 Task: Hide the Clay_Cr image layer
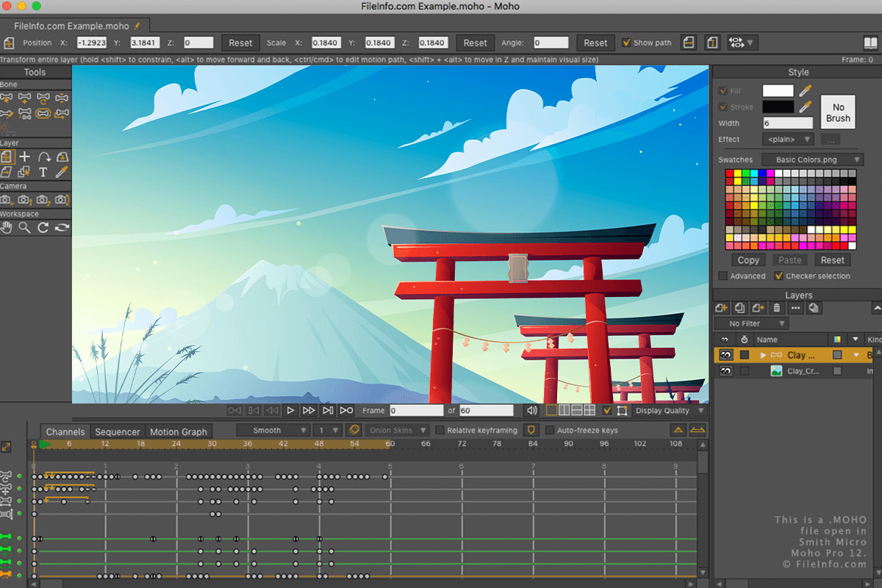tap(726, 370)
